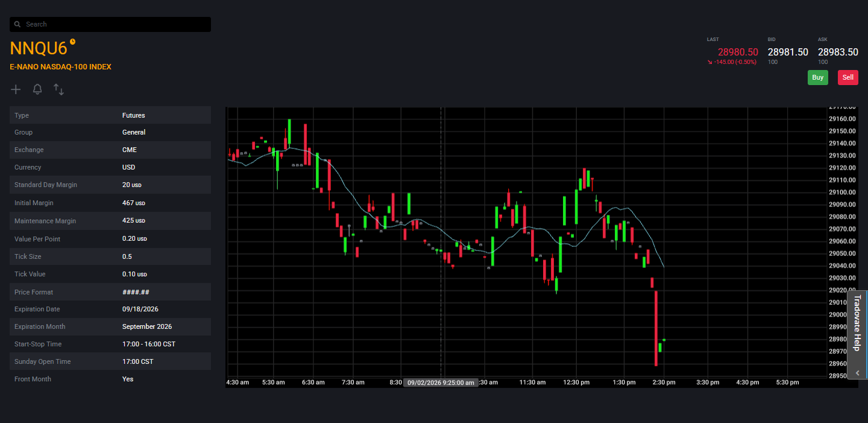The height and width of the screenshot is (423, 868).
Task: Click the Standard Day Margin value 20 USD
Action: (x=131, y=185)
